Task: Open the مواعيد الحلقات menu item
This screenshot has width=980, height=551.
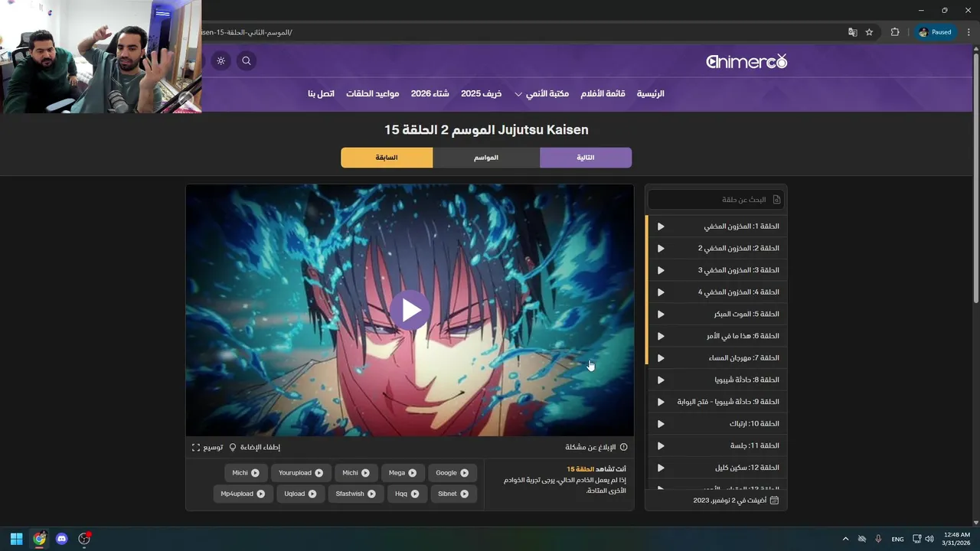Action: (x=372, y=93)
